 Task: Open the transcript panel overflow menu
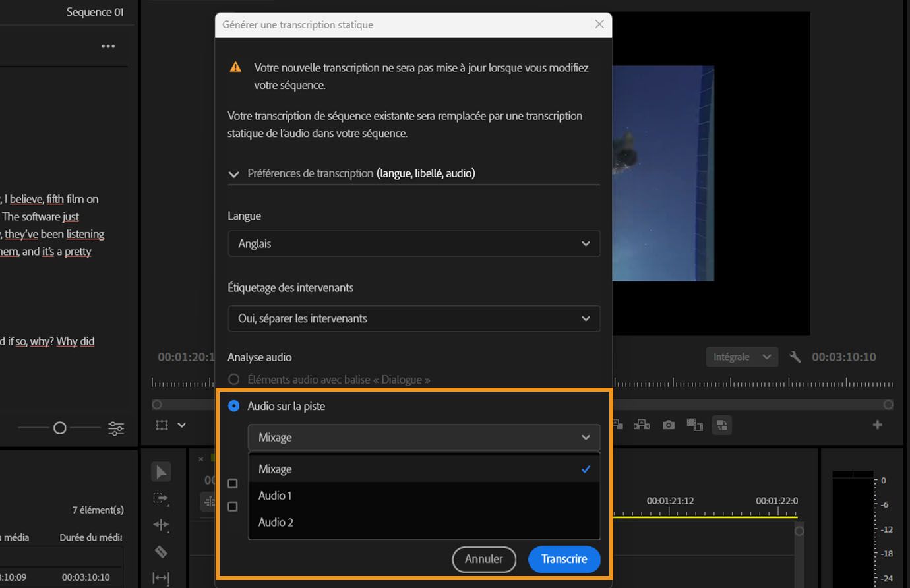point(108,45)
